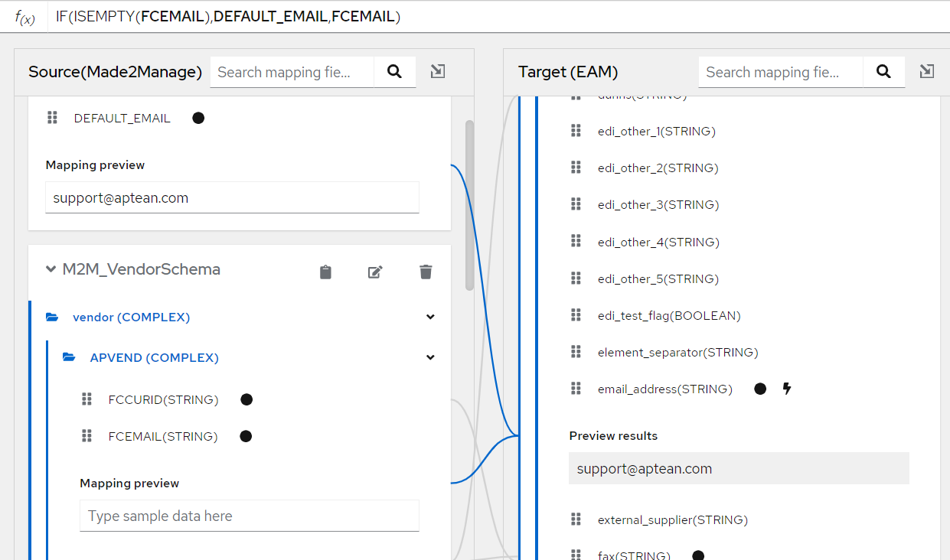The width and height of the screenshot is (950, 560).
Task: Toggle the mapping indicator dot on DEFAULT_EMAIL
Action: (198, 117)
